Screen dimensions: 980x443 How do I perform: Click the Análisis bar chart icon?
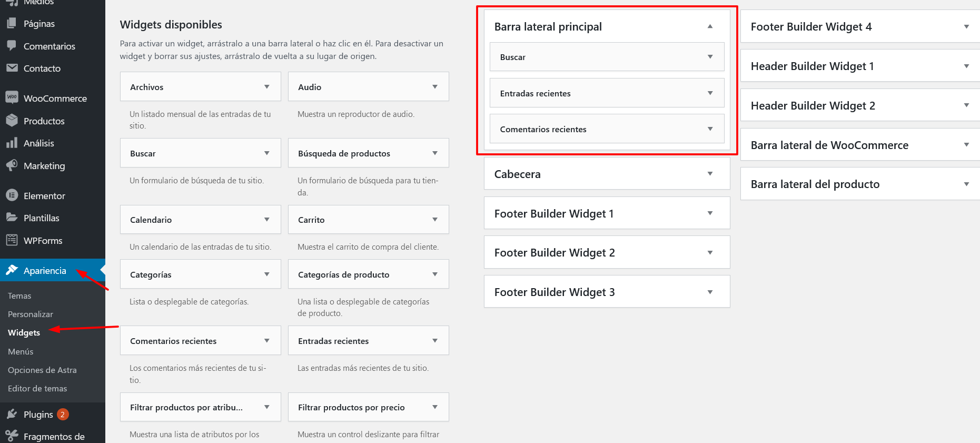(x=12, y=143)
